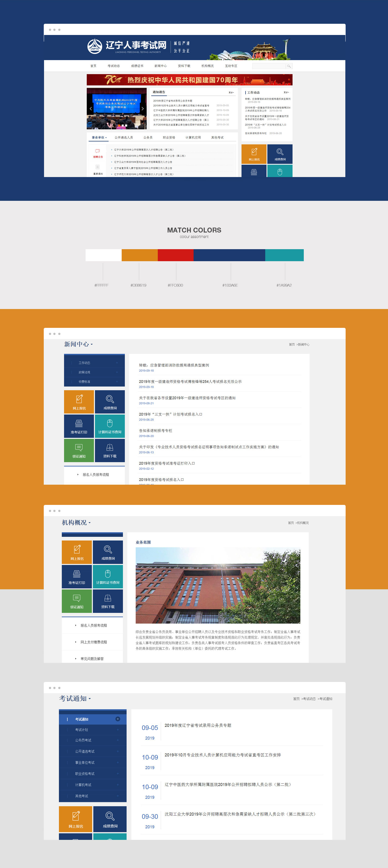The height and width of the screenshot is (868, 388).
Task: Open the 2019年“三支一扶”计划考试报名入口 link in 新闻中心 list
Action: point(170,414)
